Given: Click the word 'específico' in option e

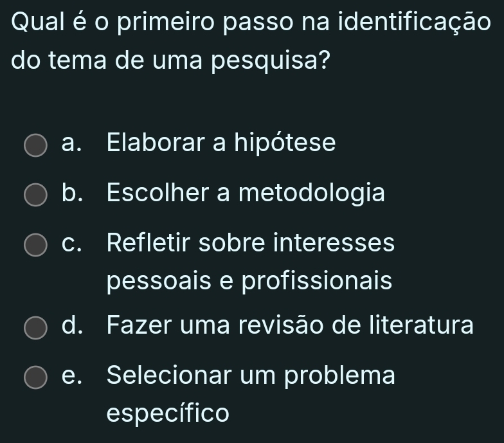Looking at the screenshot, I should click(x=168, y=413).
